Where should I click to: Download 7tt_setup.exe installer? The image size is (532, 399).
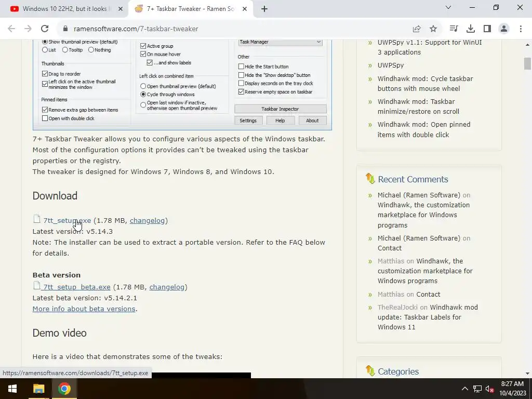coord(67,220)
